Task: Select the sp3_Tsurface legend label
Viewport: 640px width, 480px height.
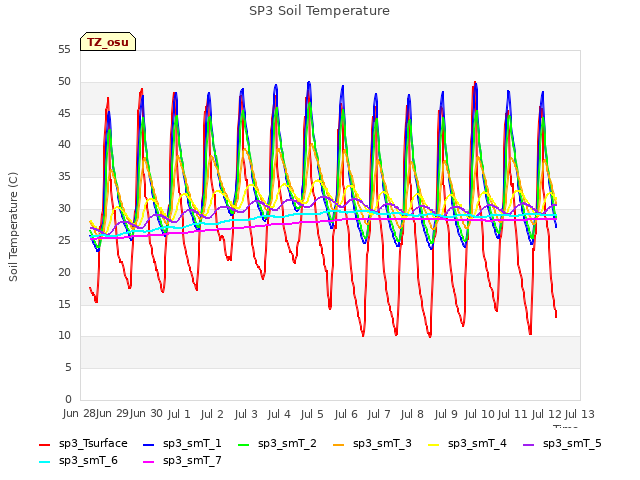Action: (93, 444)
